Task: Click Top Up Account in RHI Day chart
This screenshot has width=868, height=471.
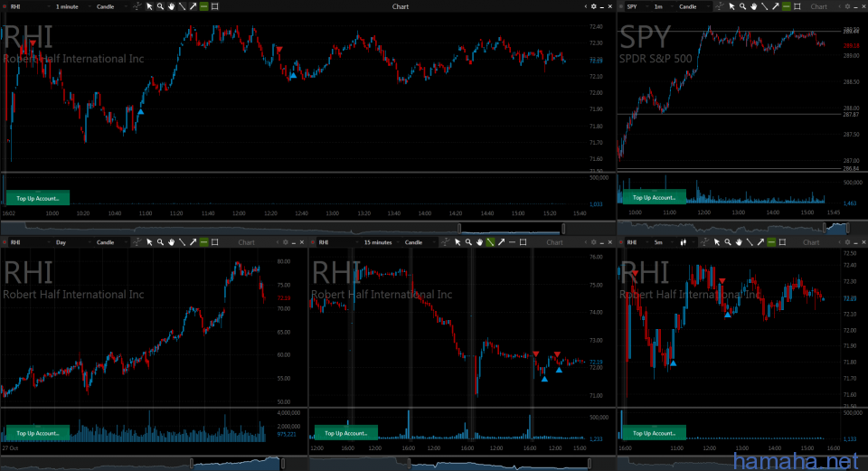Action: click(38, 433)
